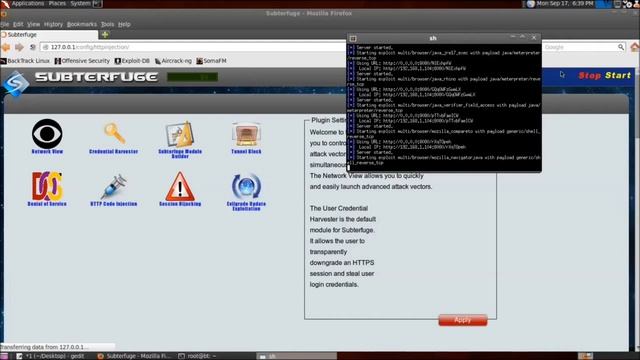Open the Places system menu

[x=57, y=4]
